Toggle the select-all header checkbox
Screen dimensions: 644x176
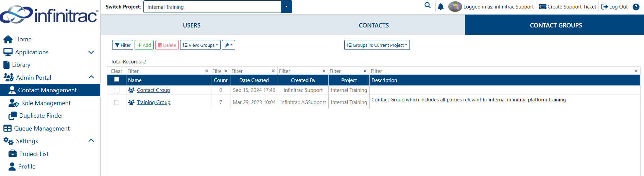point(117,79)
